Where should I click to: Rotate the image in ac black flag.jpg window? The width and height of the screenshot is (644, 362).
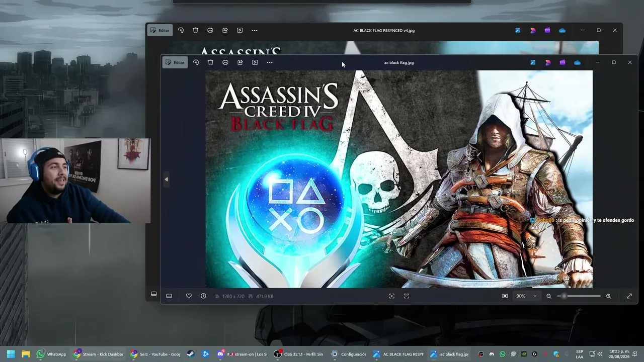[x=196, y=62]
